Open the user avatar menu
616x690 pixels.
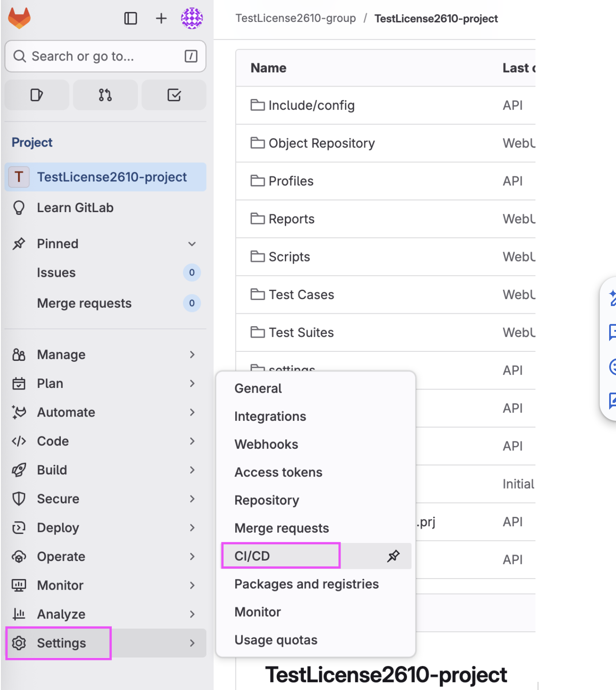192,18
